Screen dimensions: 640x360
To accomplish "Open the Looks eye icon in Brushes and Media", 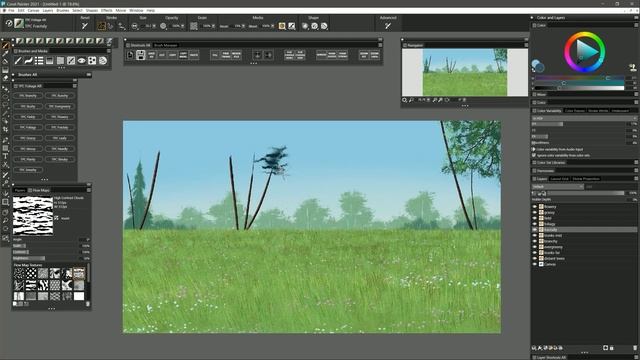I will 82,61.
